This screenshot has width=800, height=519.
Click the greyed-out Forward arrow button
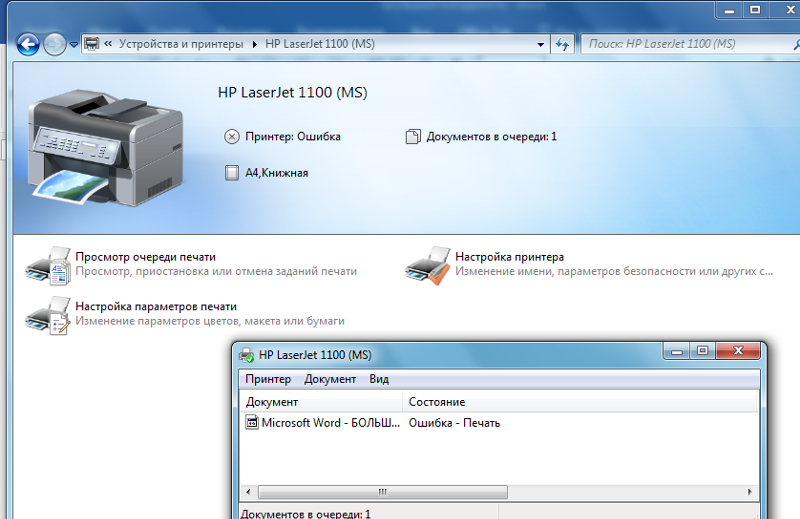coord(55,44)
